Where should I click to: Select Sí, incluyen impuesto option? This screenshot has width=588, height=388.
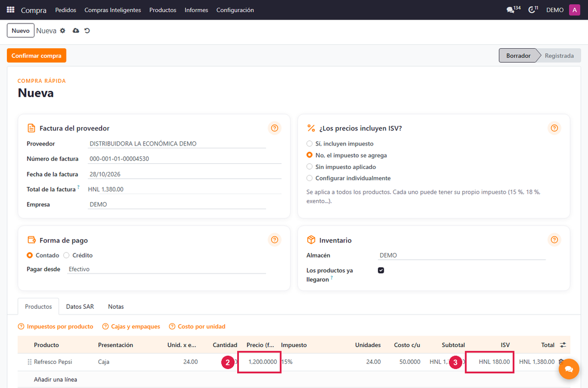point(310,143)
